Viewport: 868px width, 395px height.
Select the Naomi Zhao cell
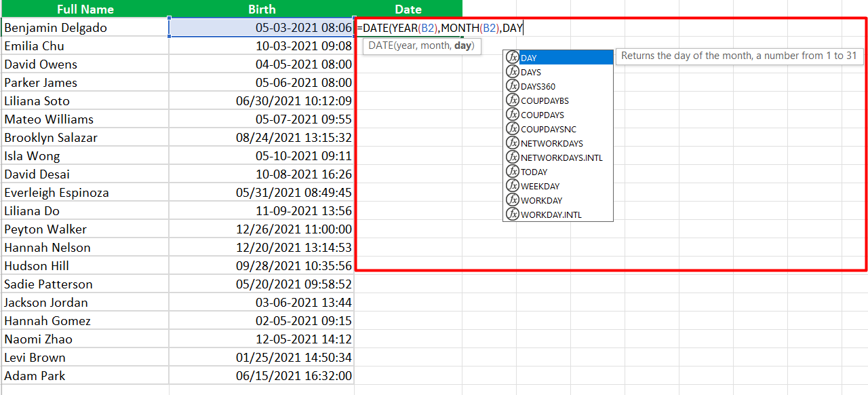[x=85, y=339]
